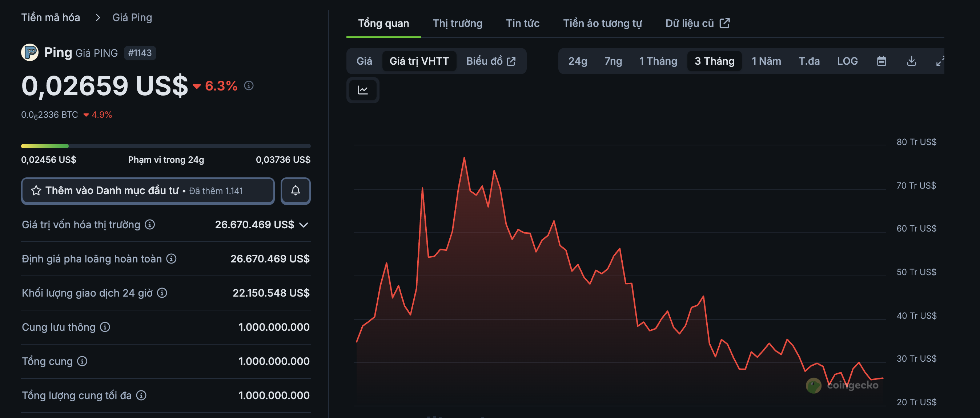Click the Thêm vào Danh mục đầu tư button
This screenshot has width=980, height=418.
tap(148, 190)
